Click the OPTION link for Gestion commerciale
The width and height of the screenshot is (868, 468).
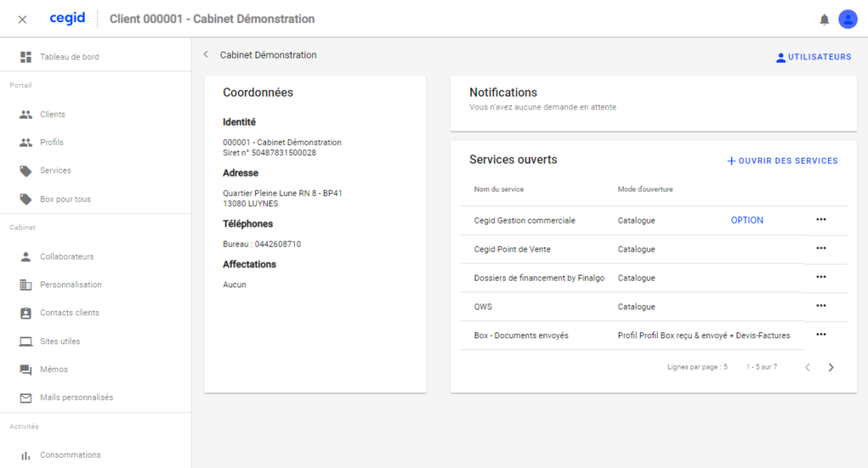click(747, 220)
